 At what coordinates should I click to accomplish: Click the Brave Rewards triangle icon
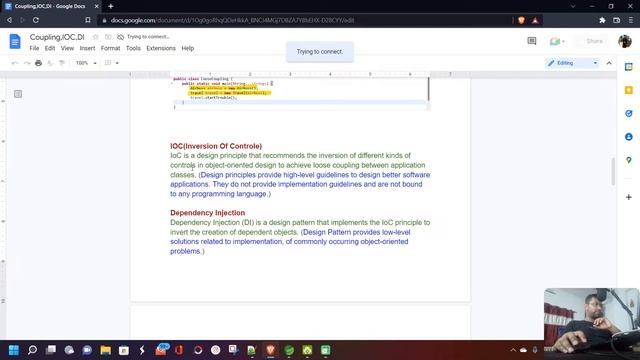[535, 20]
